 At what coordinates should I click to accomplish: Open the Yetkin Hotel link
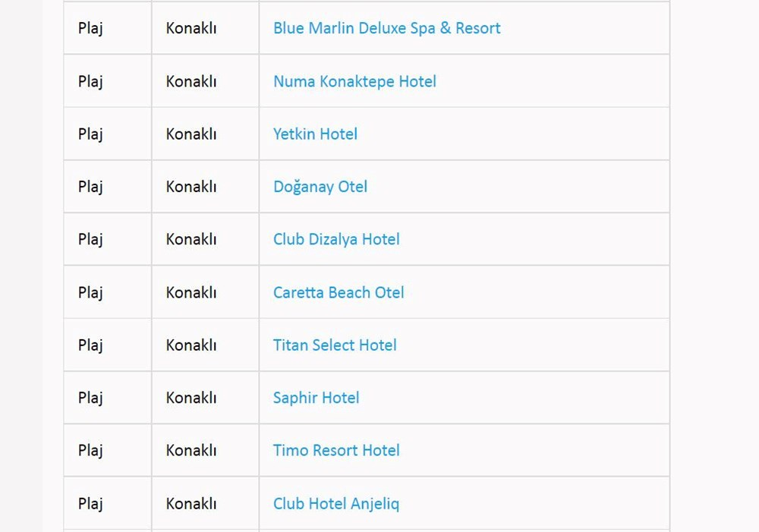[x=315, y=134]
